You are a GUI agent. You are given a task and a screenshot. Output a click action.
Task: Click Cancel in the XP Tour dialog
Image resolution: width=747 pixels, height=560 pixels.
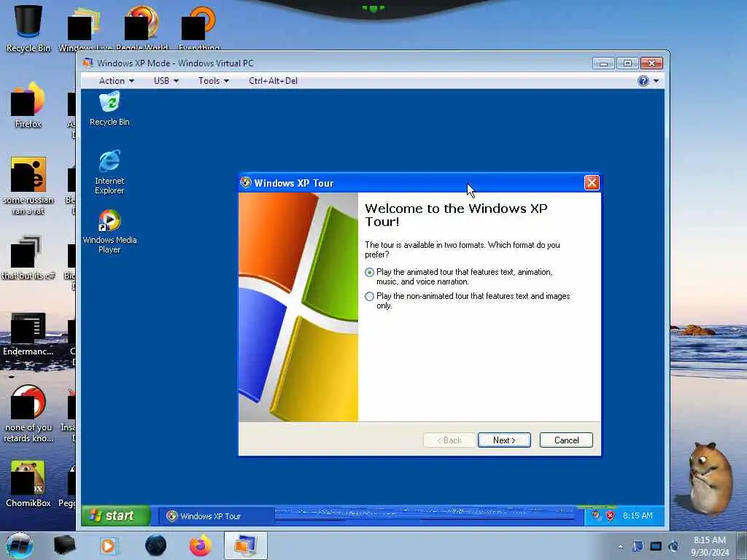[x=566, y=440]
